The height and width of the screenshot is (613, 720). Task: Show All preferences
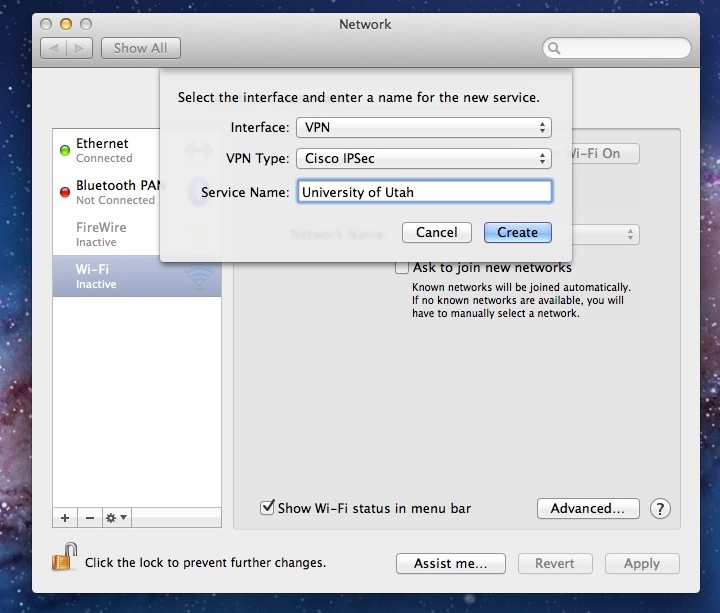click(141, 48)
